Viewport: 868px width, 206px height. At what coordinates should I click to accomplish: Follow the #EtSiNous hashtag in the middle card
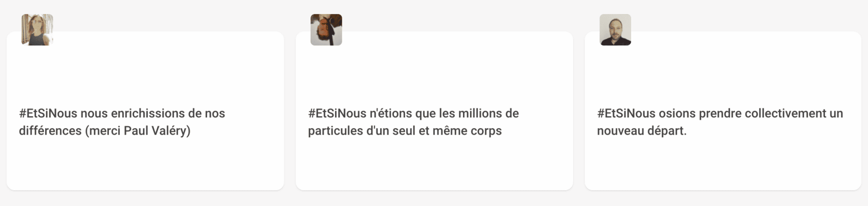(x=337, y=113)
